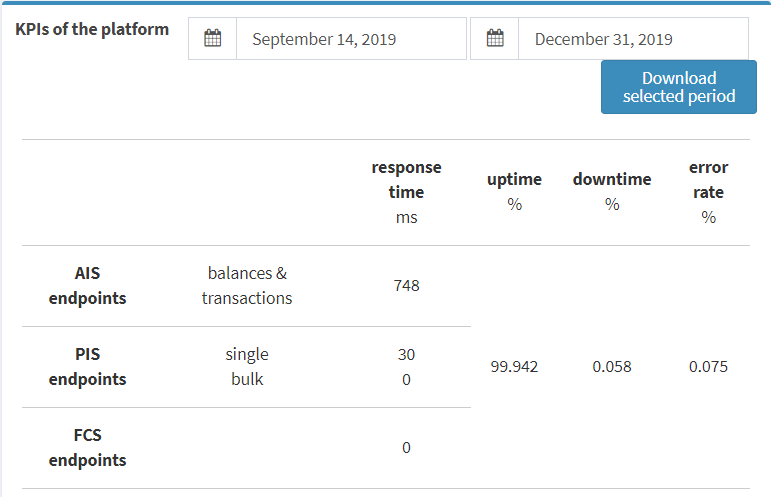Viewport: 771px width, 497px height.
Task: Click the single payment type label
Action: 247,354
